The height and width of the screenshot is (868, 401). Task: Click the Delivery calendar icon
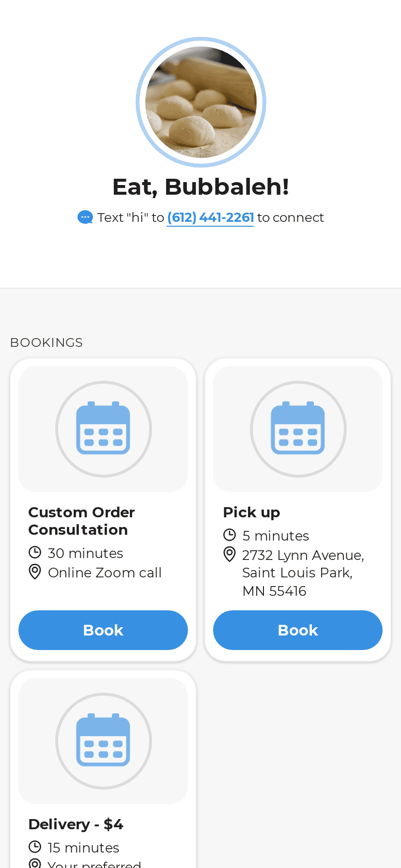103,741
